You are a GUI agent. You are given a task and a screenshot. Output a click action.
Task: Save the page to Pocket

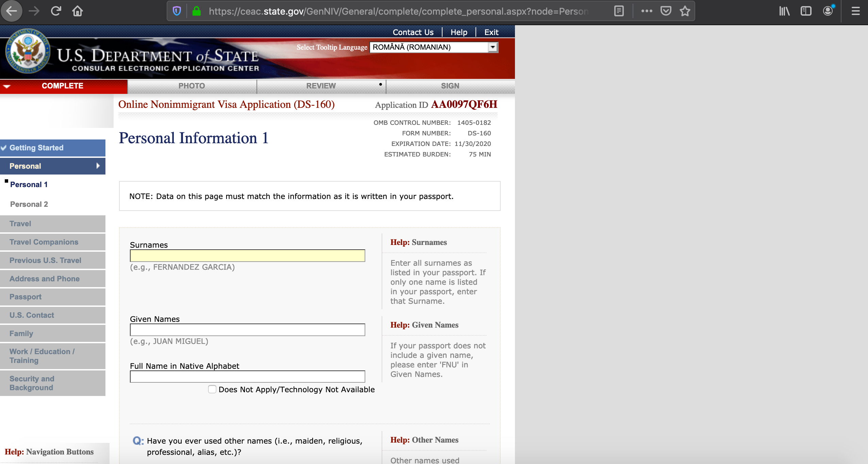pos(666,11)
